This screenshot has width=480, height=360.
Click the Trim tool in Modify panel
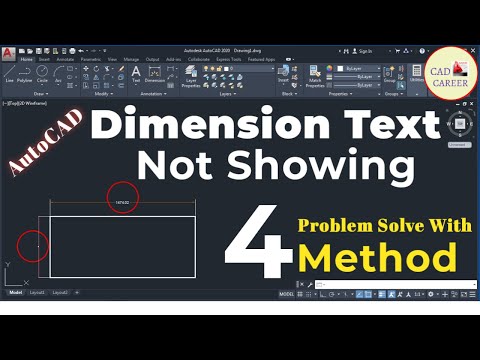pos(107,69)
